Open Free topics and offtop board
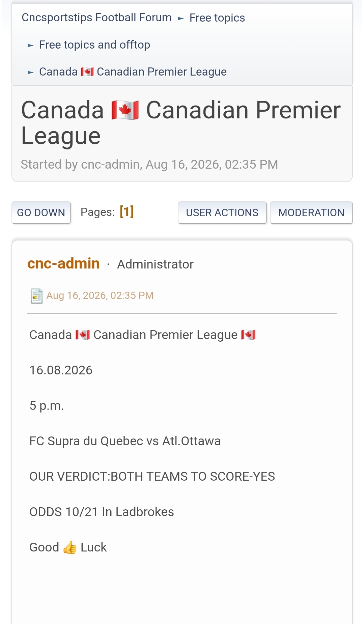 coord(94,45)
